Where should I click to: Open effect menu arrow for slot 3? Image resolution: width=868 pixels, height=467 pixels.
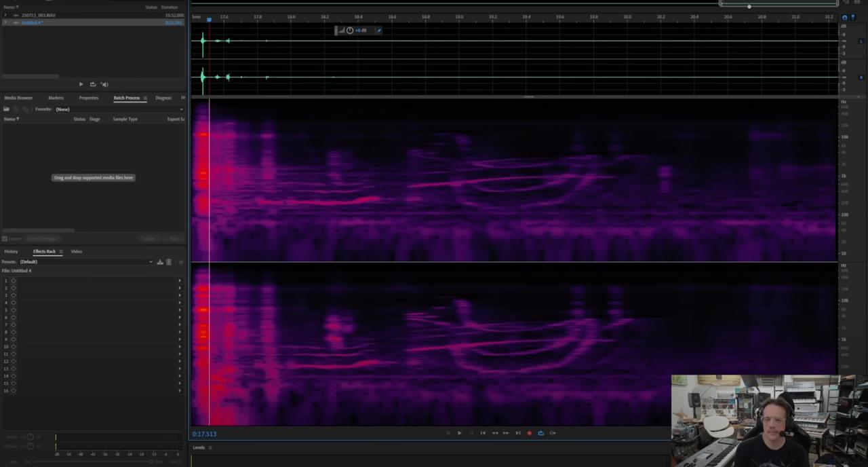[x=180, y=295]
